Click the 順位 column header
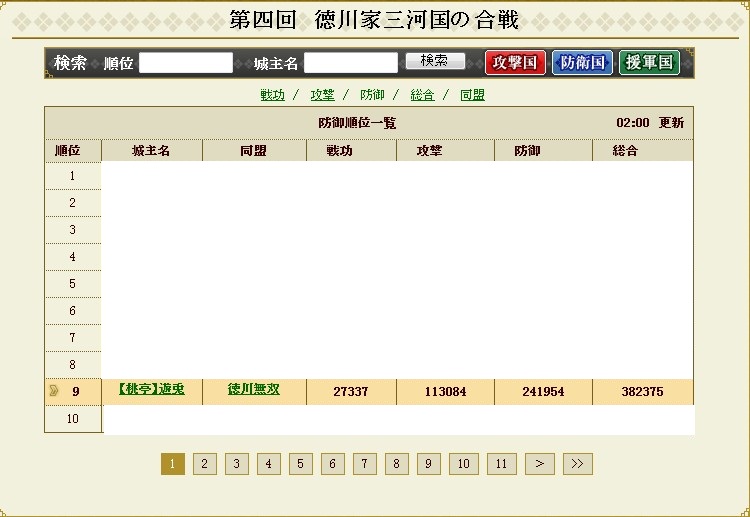Image resolution: width=750 pixels, height=517 pixels. pyautogui.click(x=67, y=151)
